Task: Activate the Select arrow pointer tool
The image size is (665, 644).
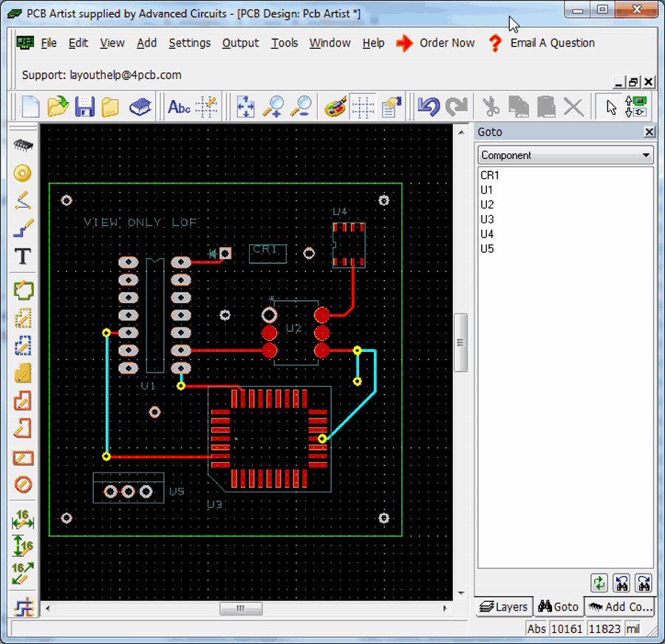Action: pos(611,106)
